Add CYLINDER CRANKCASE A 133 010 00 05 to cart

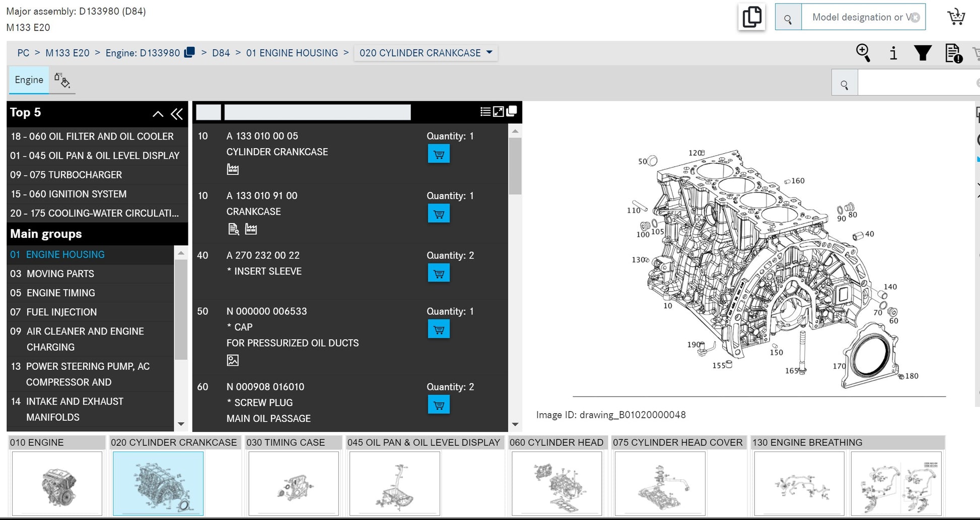(438, 154)
